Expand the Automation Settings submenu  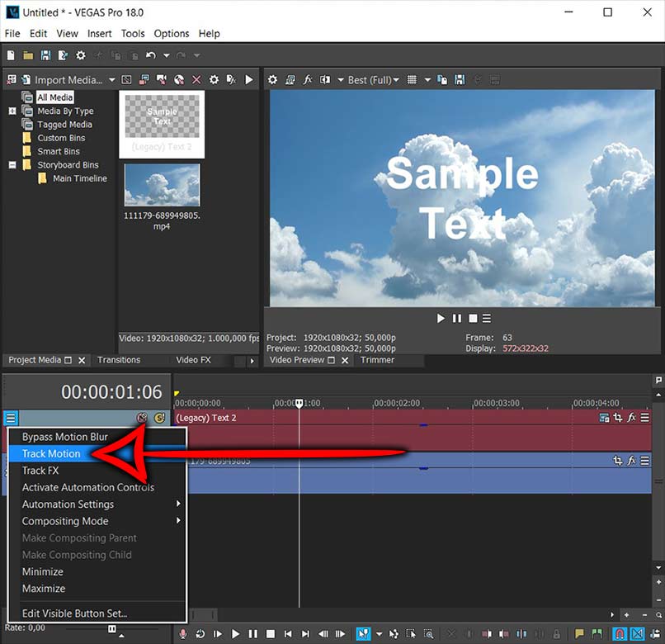(x=97, y=504)
